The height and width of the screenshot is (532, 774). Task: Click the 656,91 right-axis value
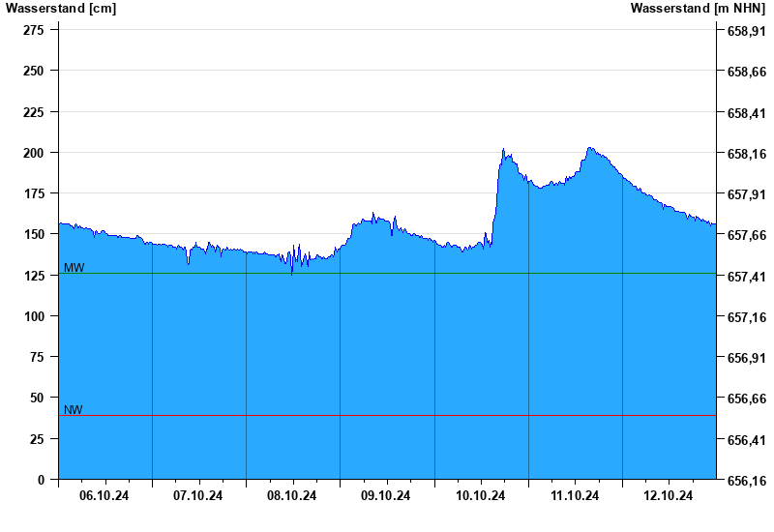tap(747, 358)
